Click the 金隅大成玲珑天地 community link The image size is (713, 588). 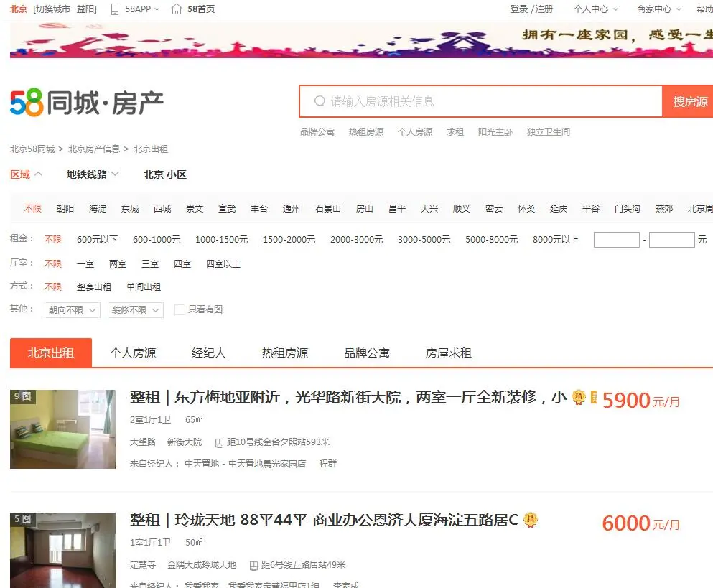(x=202, y=565)
